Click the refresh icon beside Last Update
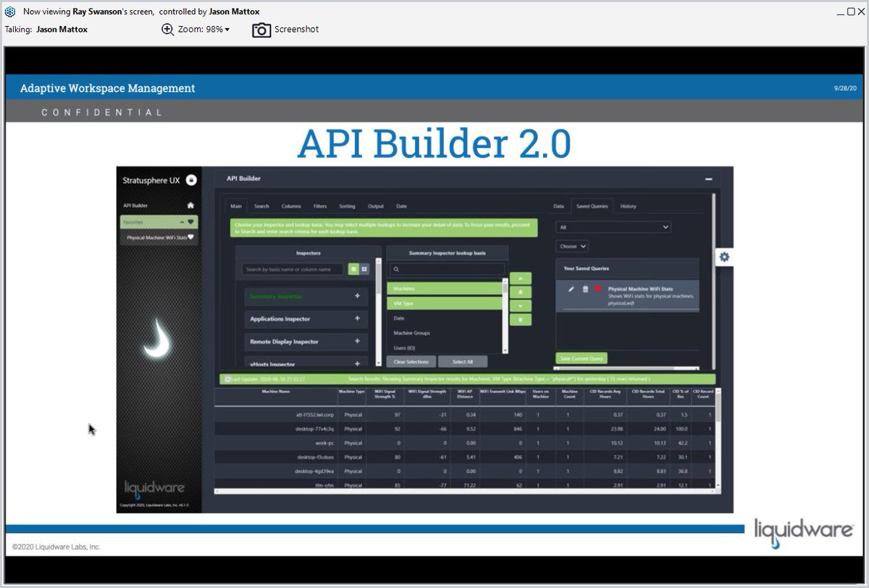This screenshot has height=588, width=869. click(x=227, y=379)
